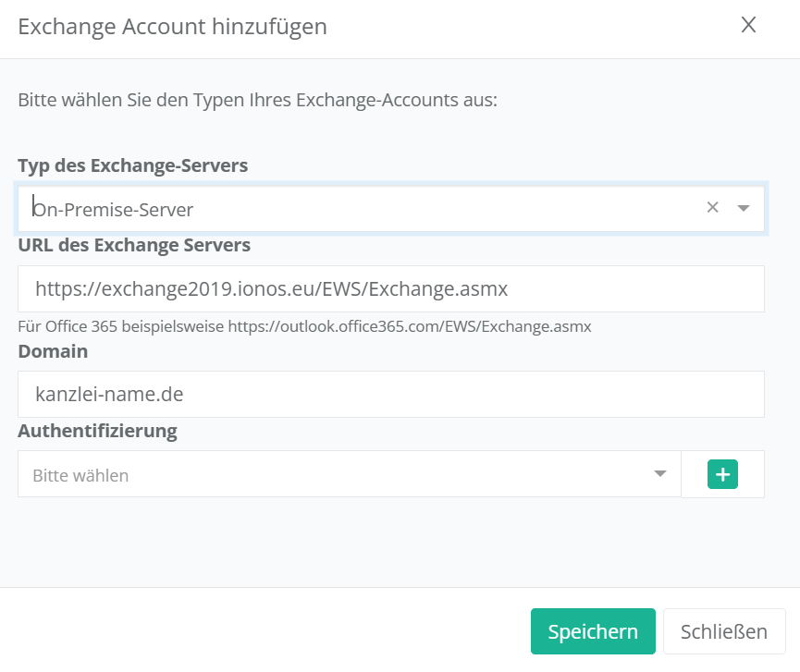Click the 'Bitte wählen Sie den Typen' instruction
This screenshot has width=800, height=672.
tap(257, 99)
